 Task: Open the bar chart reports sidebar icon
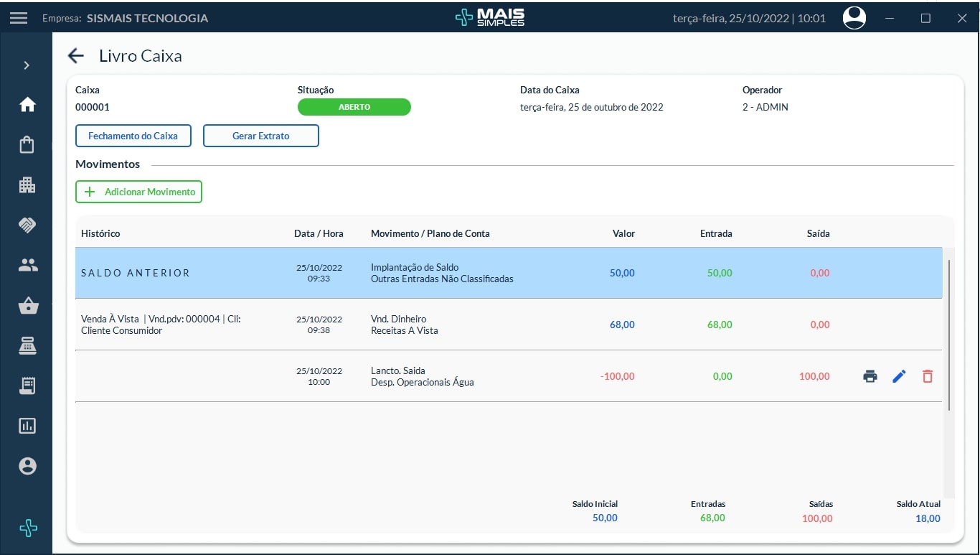click(x=27, y=426)
